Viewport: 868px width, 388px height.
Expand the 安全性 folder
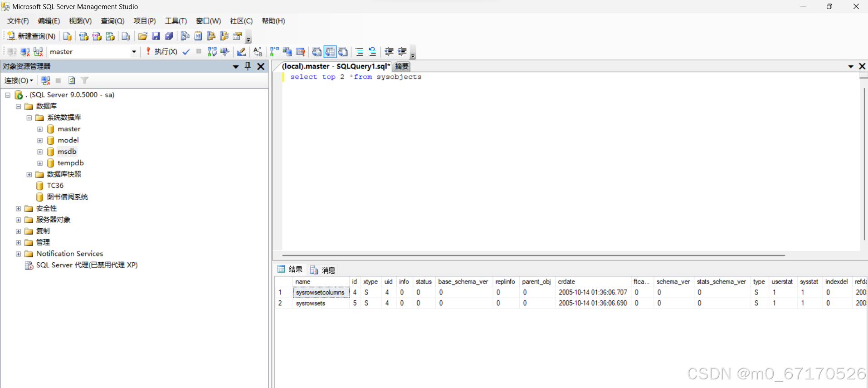pos(18,209)
